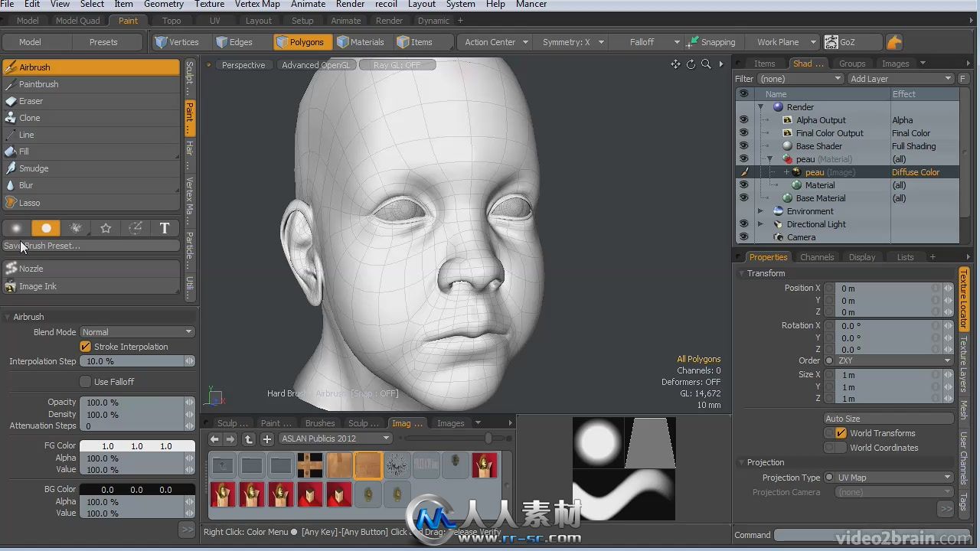Screen dimensions: 980x551
Task: Toggle visibility of Base Shader
Action: (743, 146)
